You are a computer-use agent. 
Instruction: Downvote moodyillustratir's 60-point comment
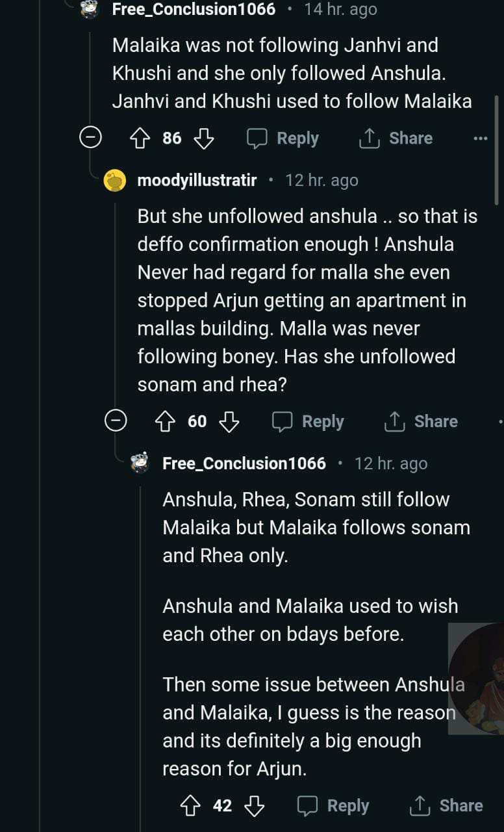pos(229,421)
